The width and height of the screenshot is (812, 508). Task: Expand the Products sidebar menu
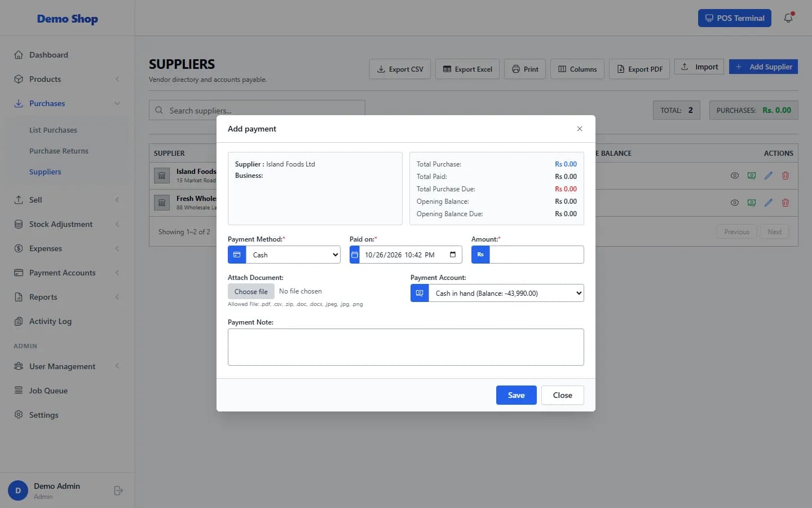pos(67,79)
